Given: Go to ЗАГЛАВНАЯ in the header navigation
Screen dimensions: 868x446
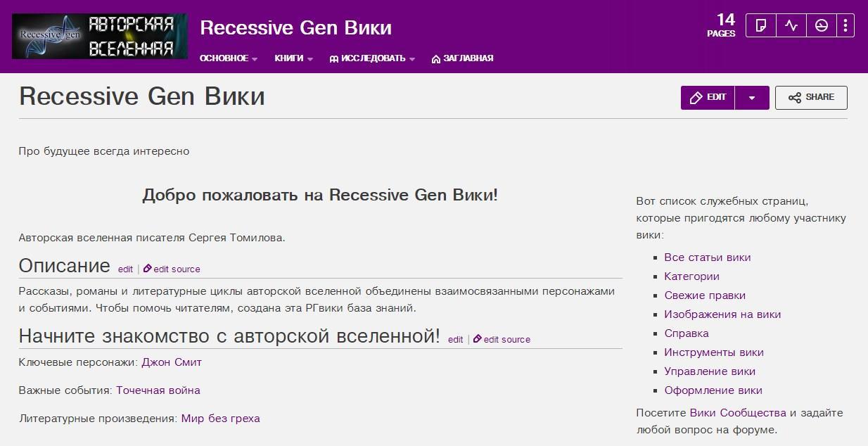Looking at the screenshot, I should pos(462,58).
